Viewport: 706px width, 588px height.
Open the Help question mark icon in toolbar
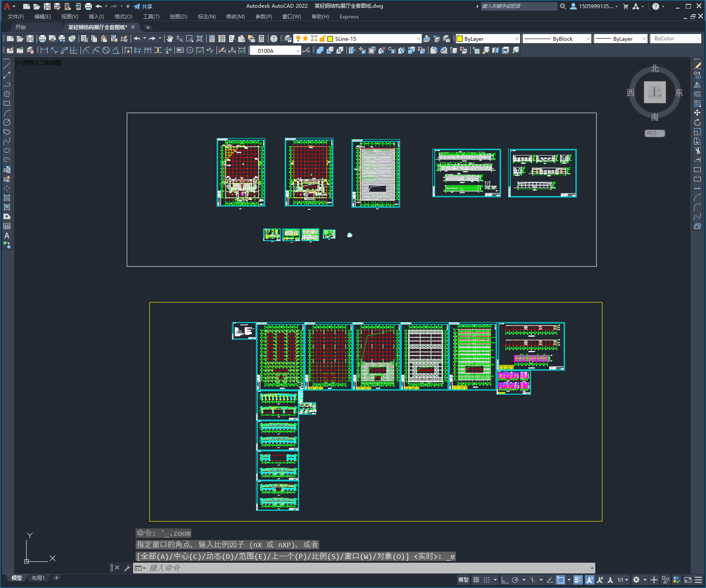(274, 39)
